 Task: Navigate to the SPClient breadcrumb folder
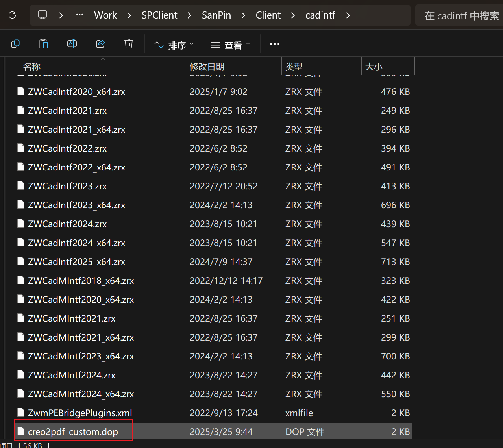point(159,15)
